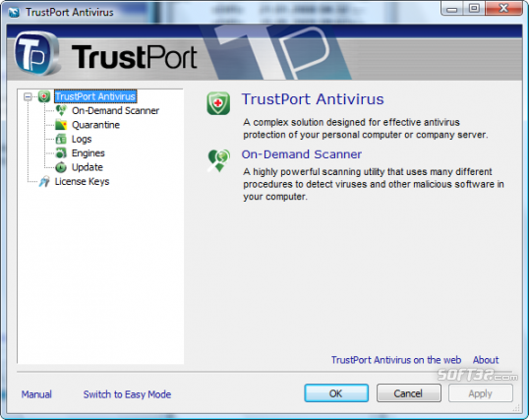Select the License Keys item
529x420 pixels.
(82, 182)
